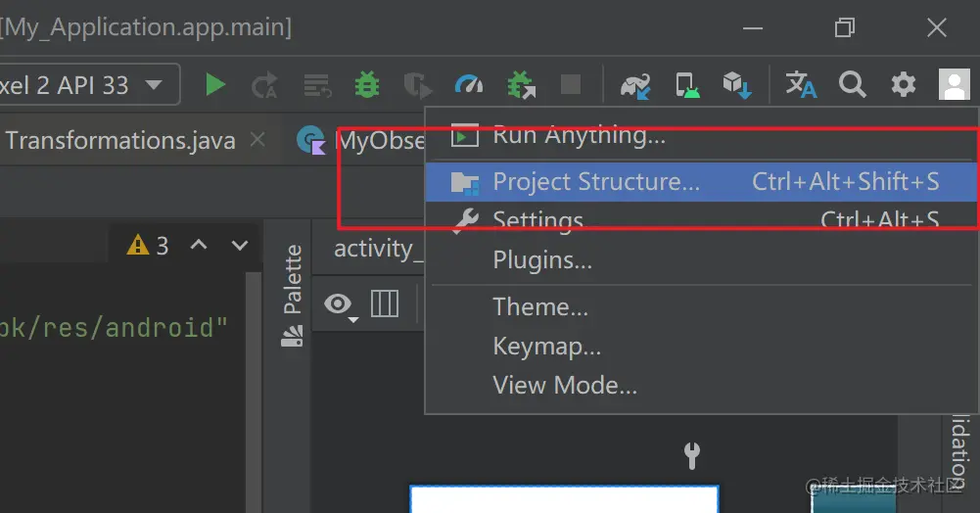Open the SDK Manager icon
The height and width of the screenshot is (513, 980).
(x=737, y=85)
